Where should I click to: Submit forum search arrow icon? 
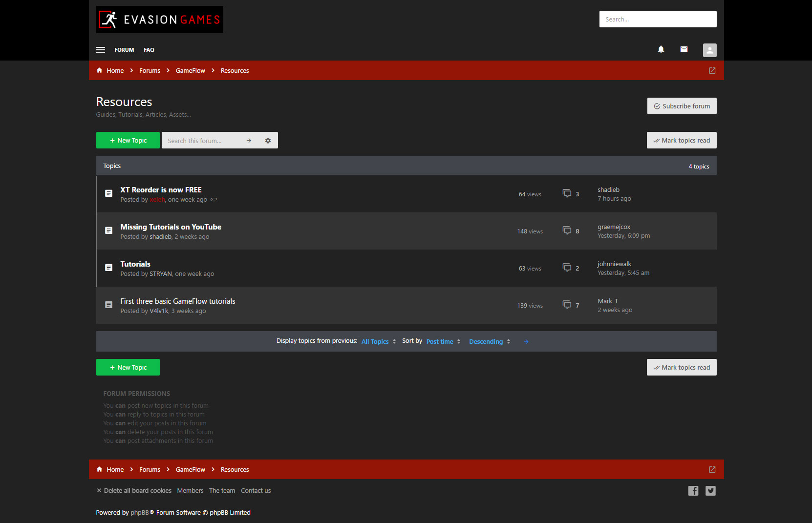click(x=249, y=141)
